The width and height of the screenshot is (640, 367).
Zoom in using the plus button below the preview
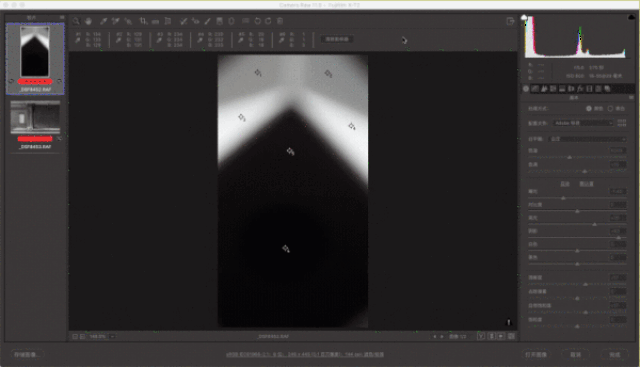(x=82, y=336)
